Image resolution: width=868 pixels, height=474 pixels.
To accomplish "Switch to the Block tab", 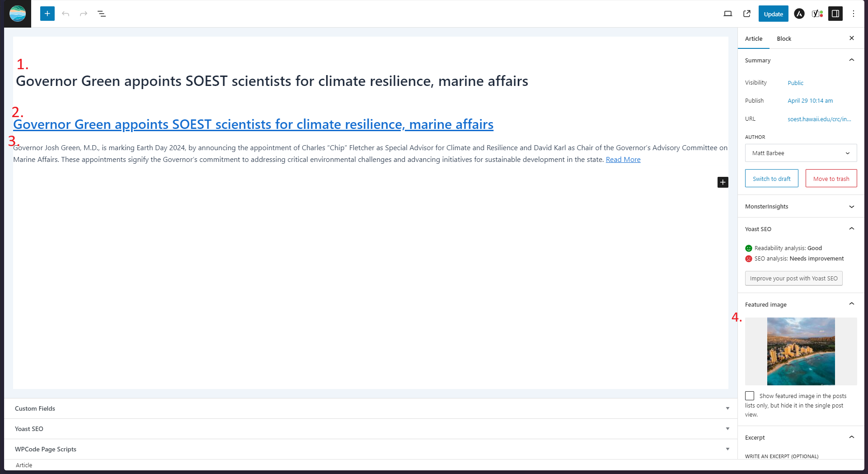I will click(x=784, y=38).
